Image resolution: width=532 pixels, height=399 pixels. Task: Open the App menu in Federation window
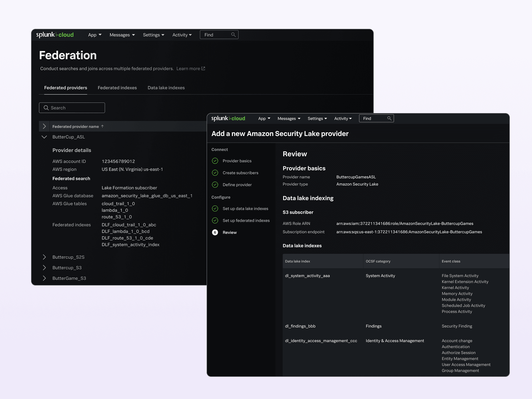(95, 35)
